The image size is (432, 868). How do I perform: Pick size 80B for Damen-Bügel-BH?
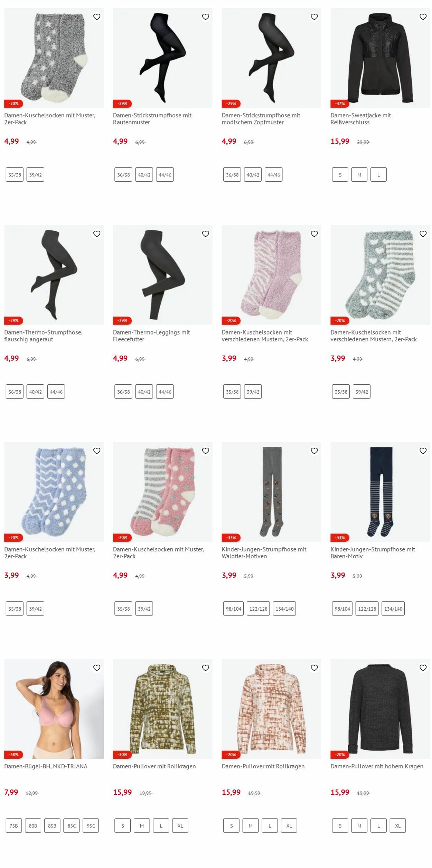[x=33, y=825]
